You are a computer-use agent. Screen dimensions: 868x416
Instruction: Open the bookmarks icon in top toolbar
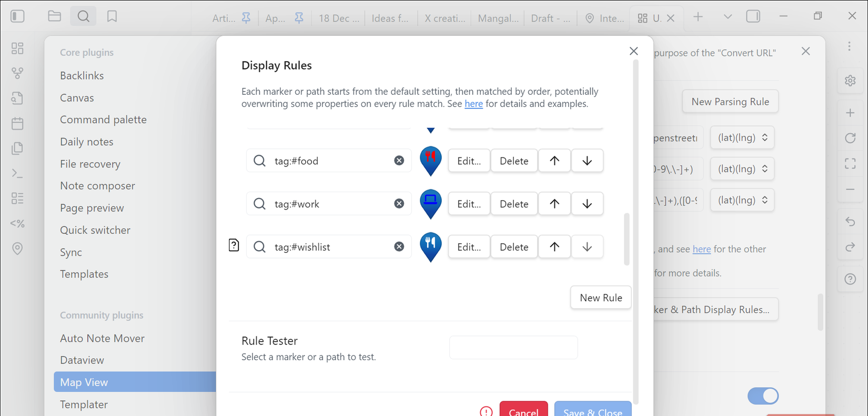click(112, 17)
